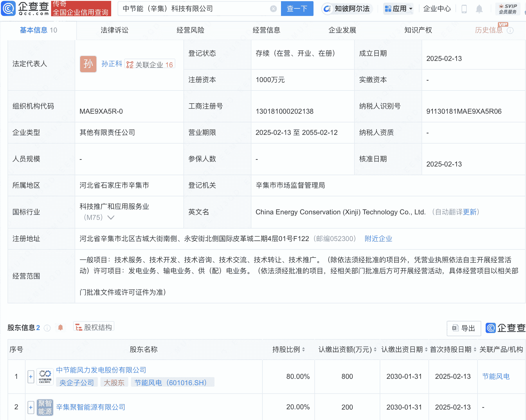Open the 应用 dropdown in top bar
Image resolution: width=526 pixels, height=420 pixels.
coord(398,9)
